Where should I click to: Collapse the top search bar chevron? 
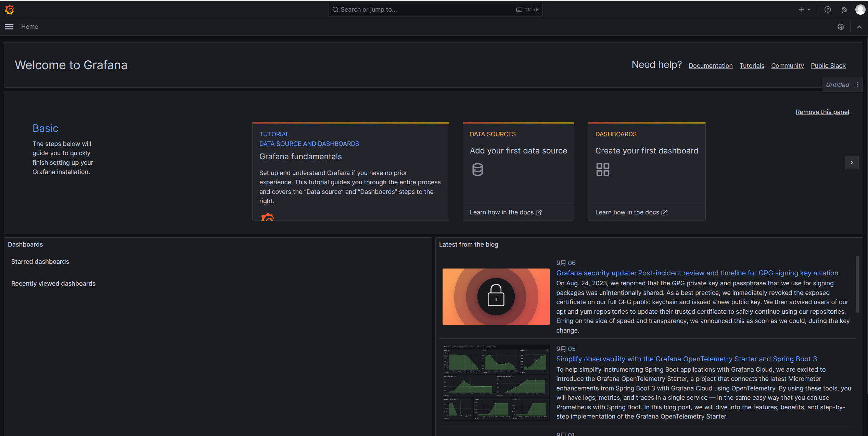[859, 27]
